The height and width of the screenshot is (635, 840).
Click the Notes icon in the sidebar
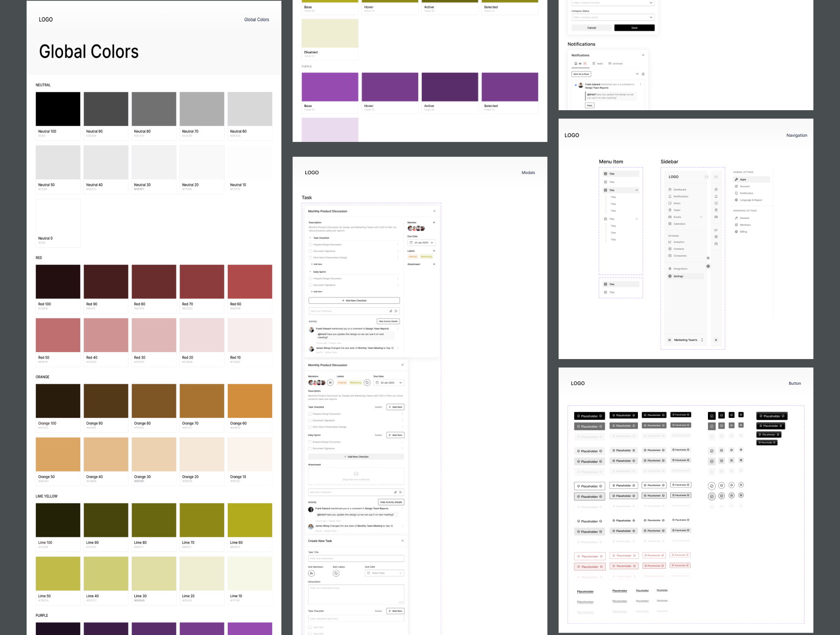click(677, 203)
